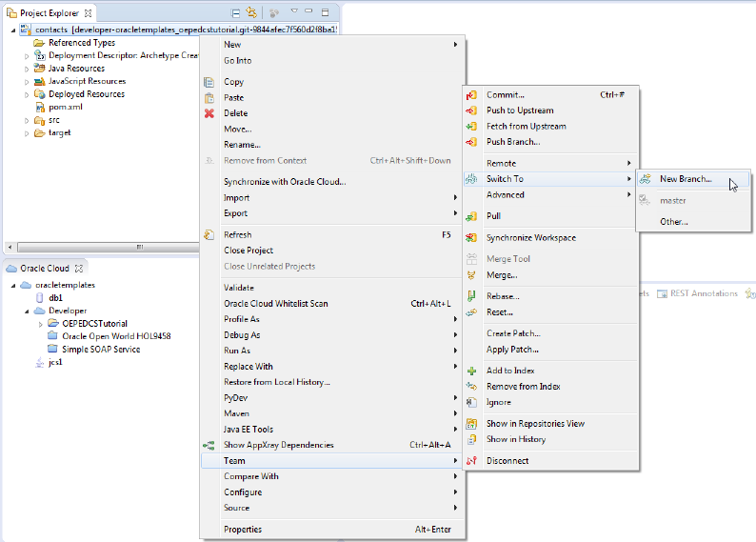Open the Maven submenu
Screen dimensions: 756x542
point(331,413)
